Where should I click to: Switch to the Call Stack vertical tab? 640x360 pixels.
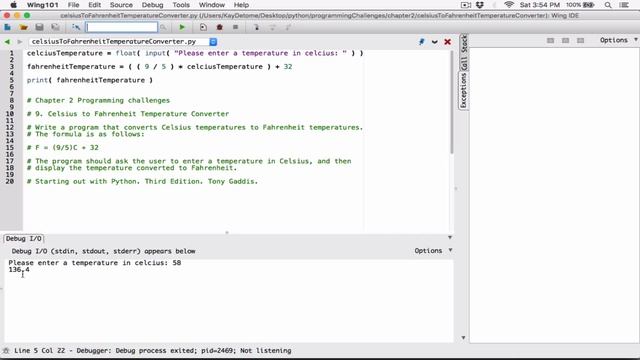coord(464,53)
